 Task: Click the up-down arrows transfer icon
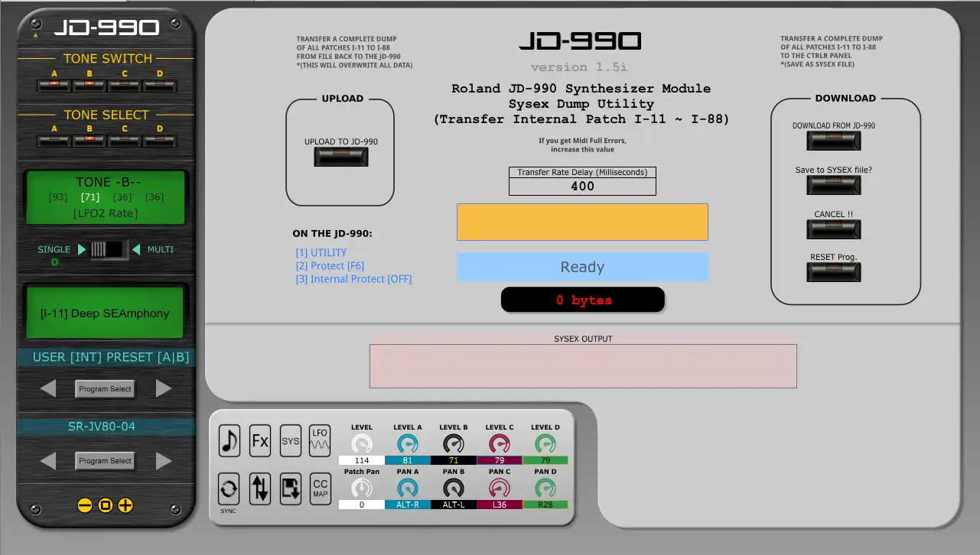[260, 488]
